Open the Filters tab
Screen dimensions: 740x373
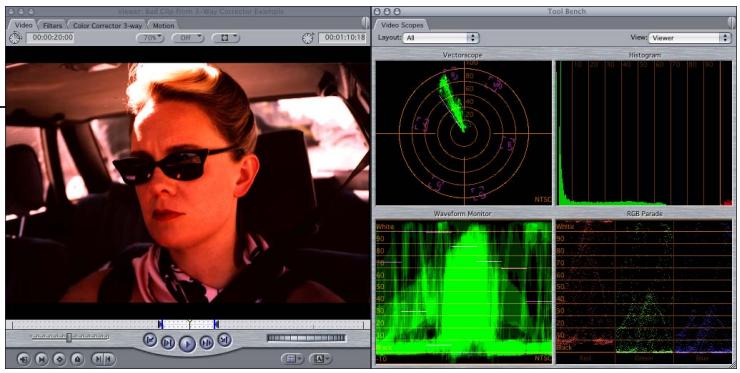(52, 25)
